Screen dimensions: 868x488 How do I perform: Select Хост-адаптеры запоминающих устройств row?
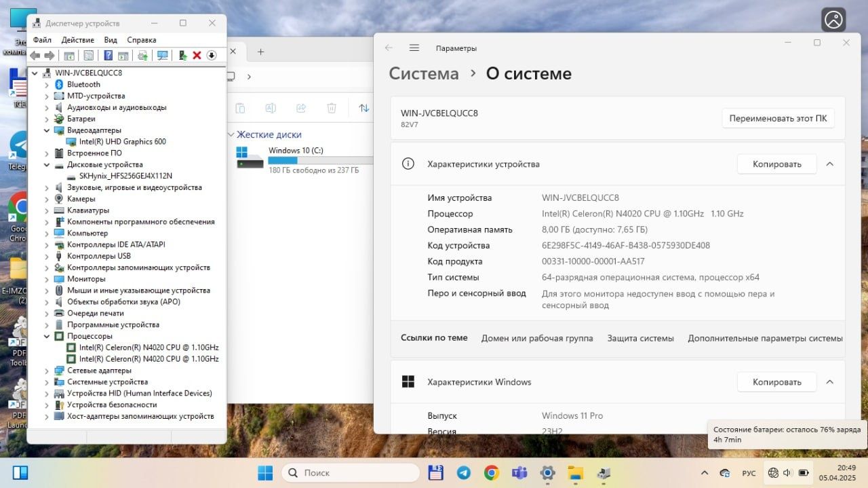pyautogui.click(x=140, y=416)
